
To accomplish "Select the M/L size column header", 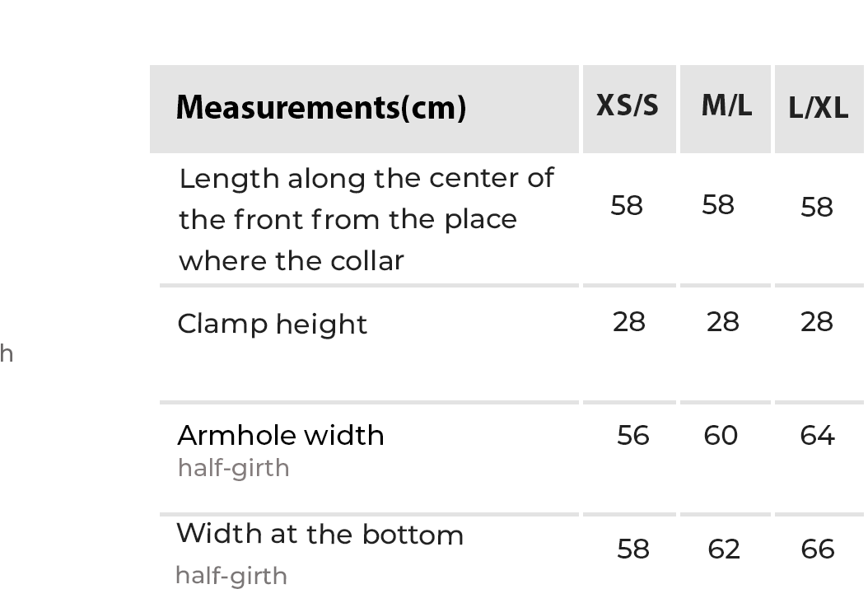I will point(726,105).
